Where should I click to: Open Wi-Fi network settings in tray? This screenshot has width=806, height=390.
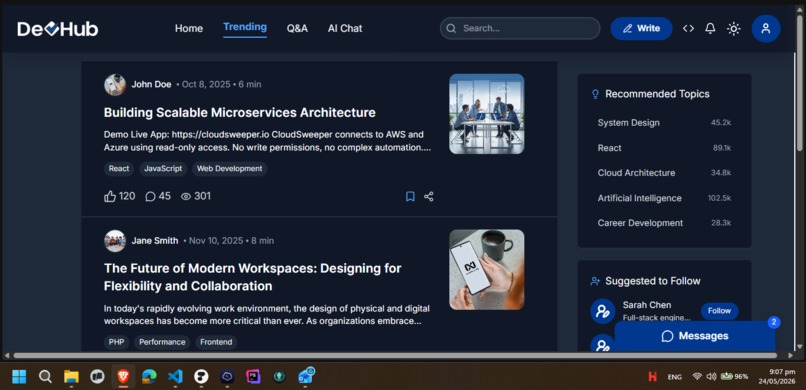coord(697,377)
